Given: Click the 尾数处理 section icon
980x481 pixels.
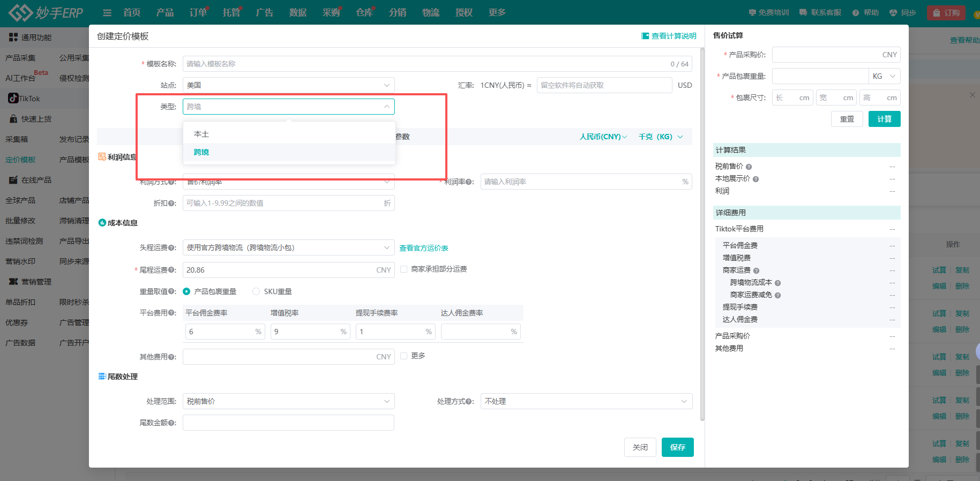Looking at the screenshot, I should coord(102,377).
